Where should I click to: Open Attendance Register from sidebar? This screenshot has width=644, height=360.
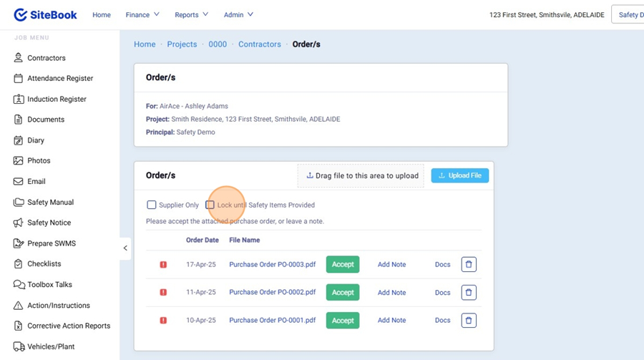click(x=60, y=79)
